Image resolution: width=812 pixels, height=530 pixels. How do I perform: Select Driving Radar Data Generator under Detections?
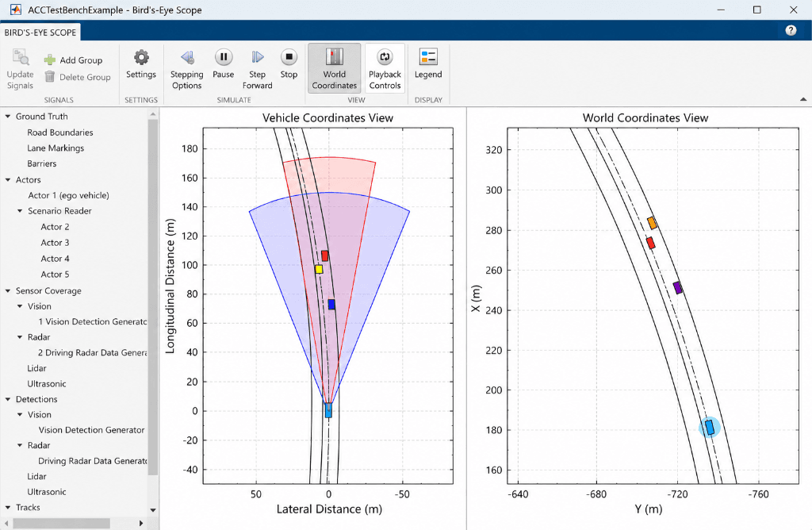point(93,461)
